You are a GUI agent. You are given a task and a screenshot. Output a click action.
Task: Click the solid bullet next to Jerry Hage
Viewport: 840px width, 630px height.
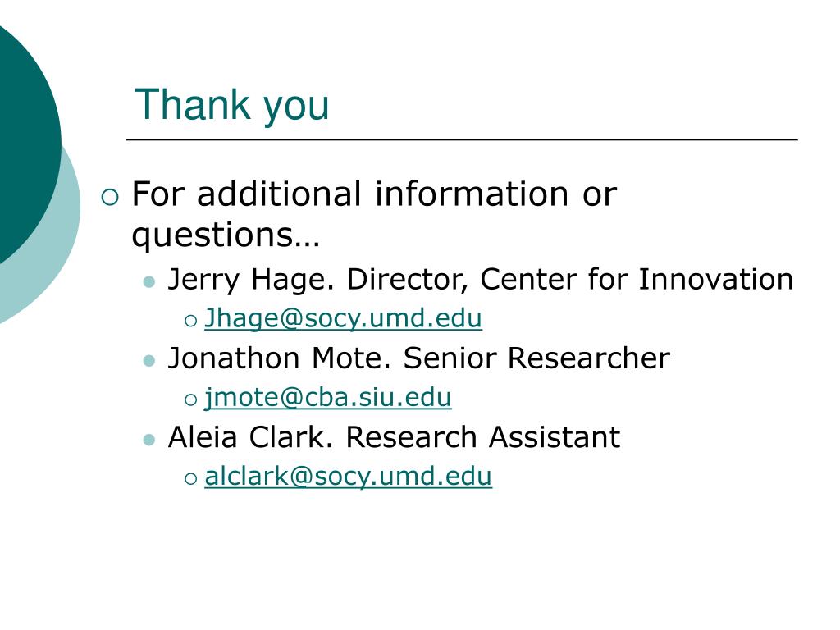coord(149,282)
